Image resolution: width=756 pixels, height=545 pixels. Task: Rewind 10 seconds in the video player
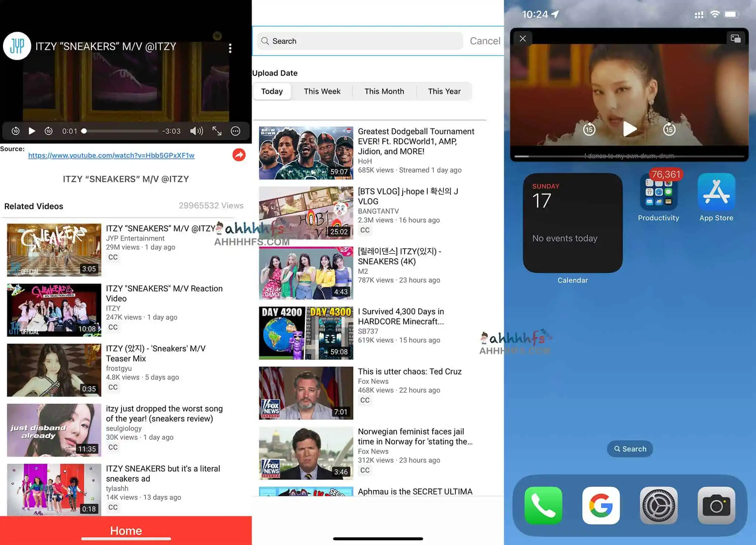click(16, 131)
